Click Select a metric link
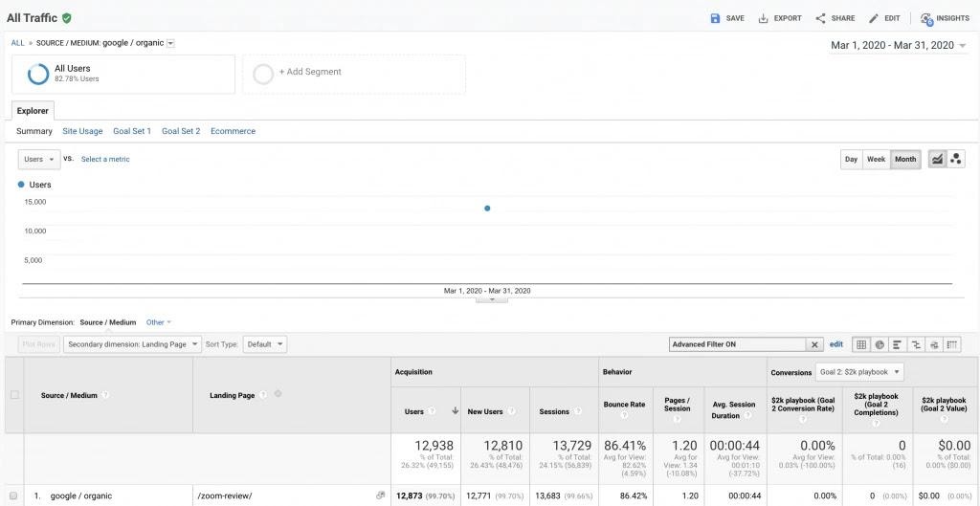 [105, 160]
